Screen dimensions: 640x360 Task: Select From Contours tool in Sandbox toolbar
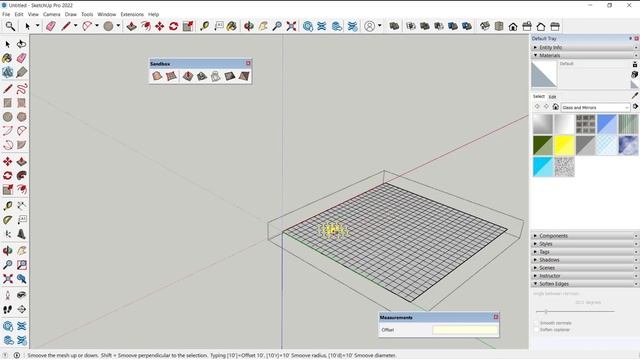pyautogui.click(x=157, y=76)
